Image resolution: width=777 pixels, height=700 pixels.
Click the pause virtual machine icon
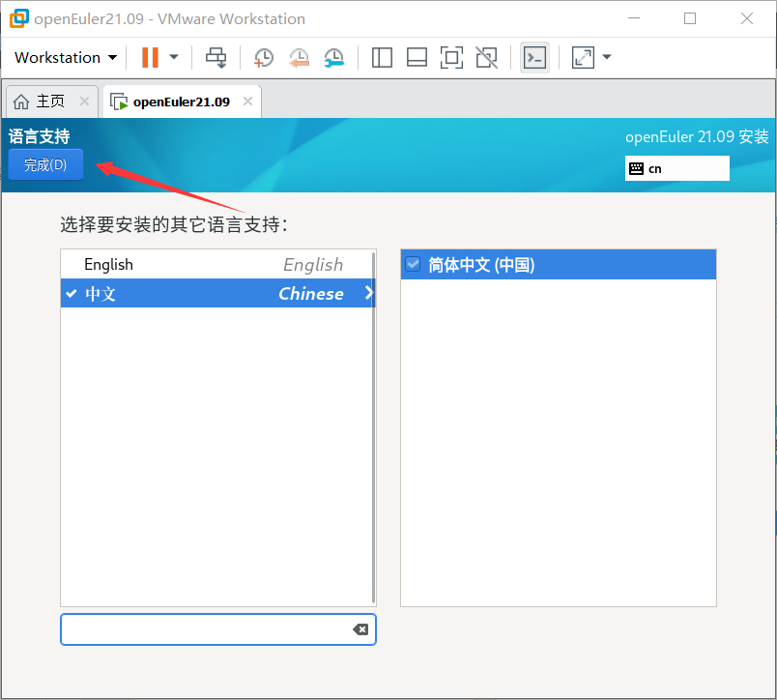[150, 57]
